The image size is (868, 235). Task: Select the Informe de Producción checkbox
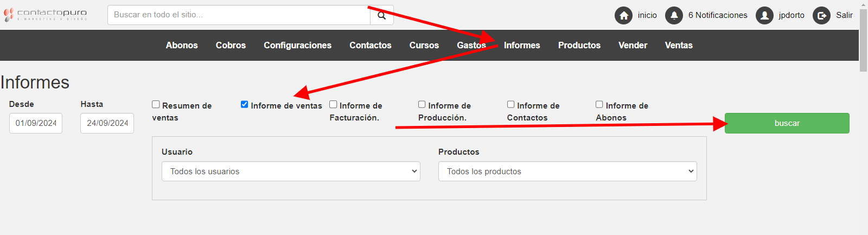pyautogui.click(x=422, y=104)
